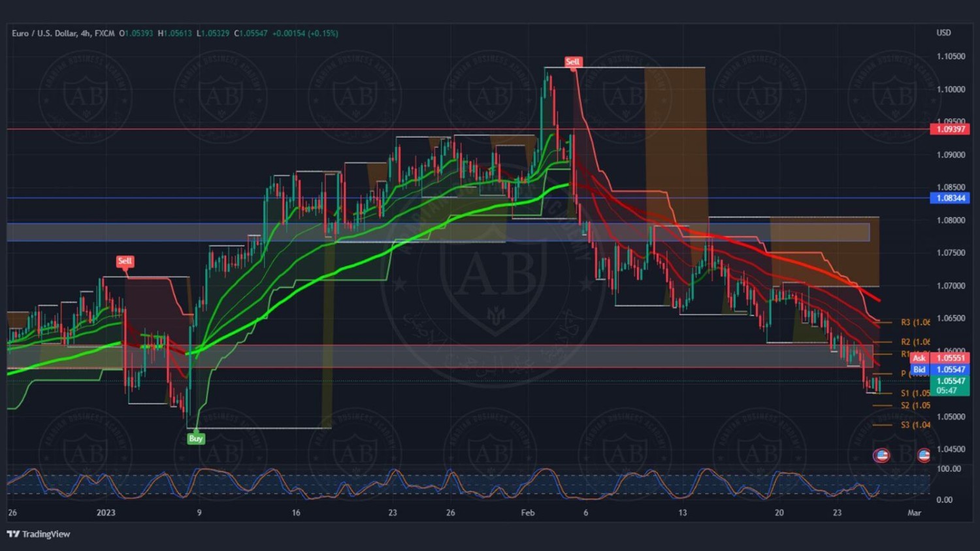This screenshot has height=551, width=980.
Task: Click the Sell signal near 1.07 in early January
Action: point(124,261)
